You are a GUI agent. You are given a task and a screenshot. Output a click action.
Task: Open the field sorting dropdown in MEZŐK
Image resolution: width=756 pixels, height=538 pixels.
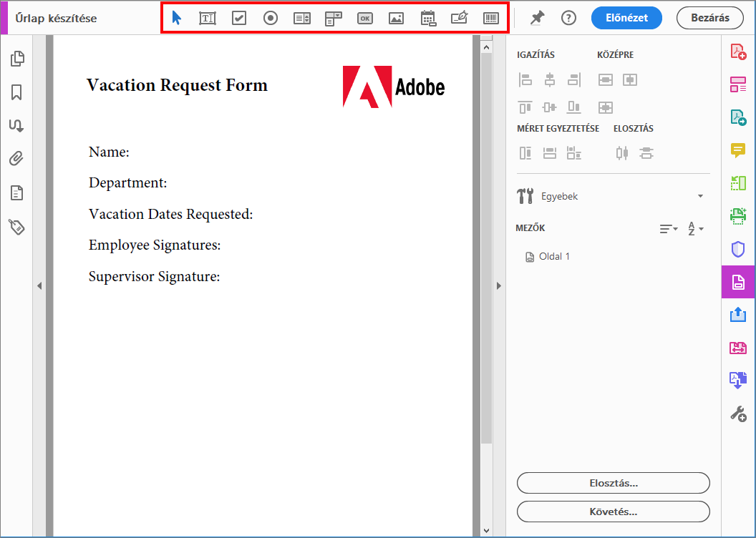(x=668, y=228)
